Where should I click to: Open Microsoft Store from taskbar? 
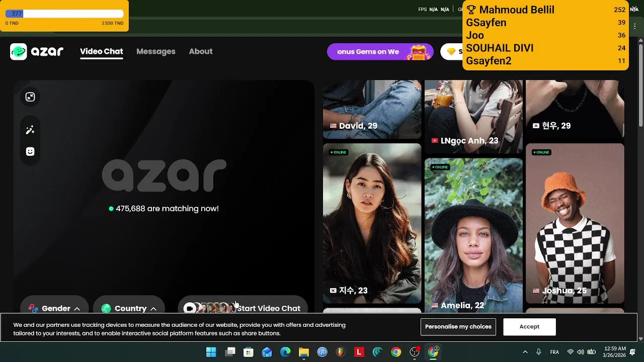click(249, 352)
